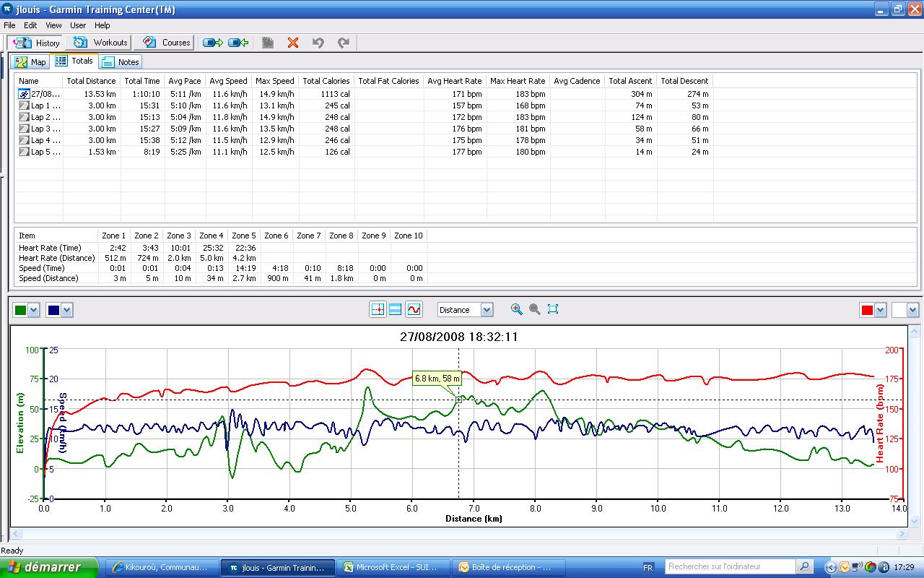
Task: Click the red color swatch
Action: 867,310
